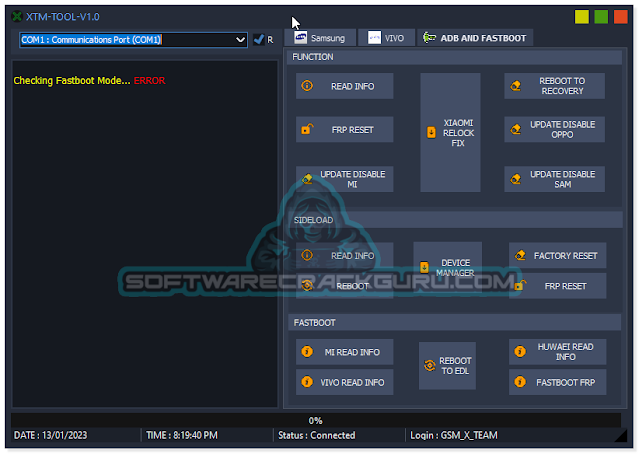Click the info icon on FASTBOOT FRP

(x=520, y=382)
